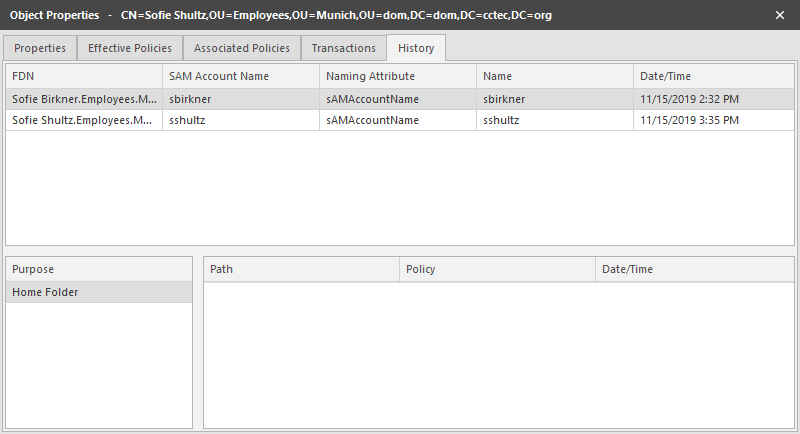Open the Associated Policies tab
This screenshot has width=800, height=434.
(242, 48)
